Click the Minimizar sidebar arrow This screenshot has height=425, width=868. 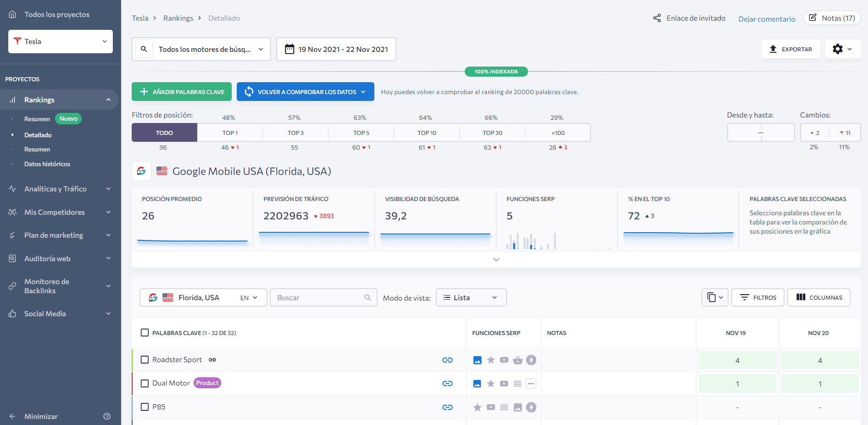click(12, 416)
